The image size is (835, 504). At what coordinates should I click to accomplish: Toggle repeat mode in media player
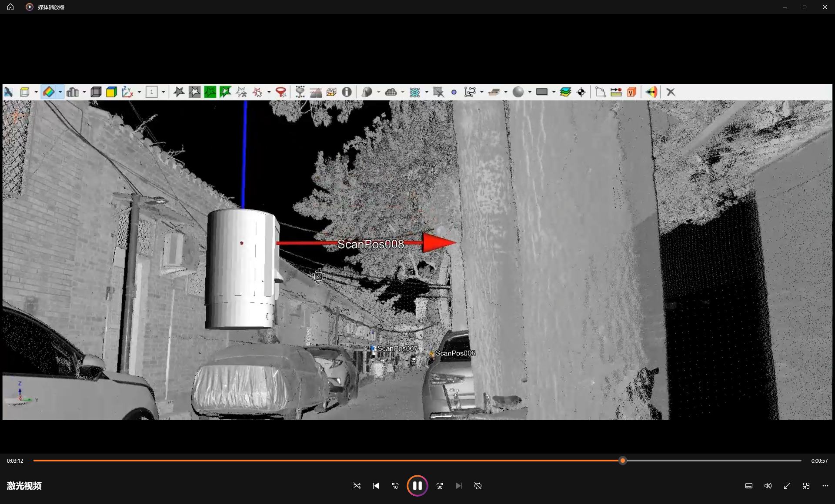478,486
